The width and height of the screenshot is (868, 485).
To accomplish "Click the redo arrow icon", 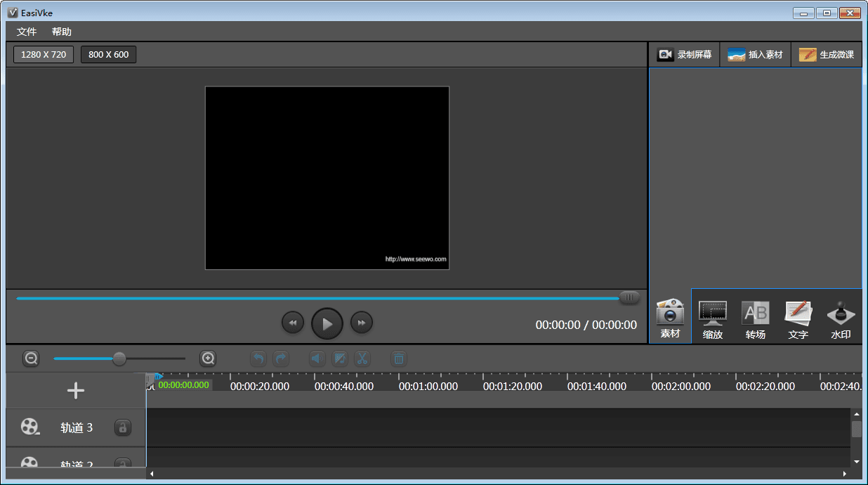I will pos(281,358).
